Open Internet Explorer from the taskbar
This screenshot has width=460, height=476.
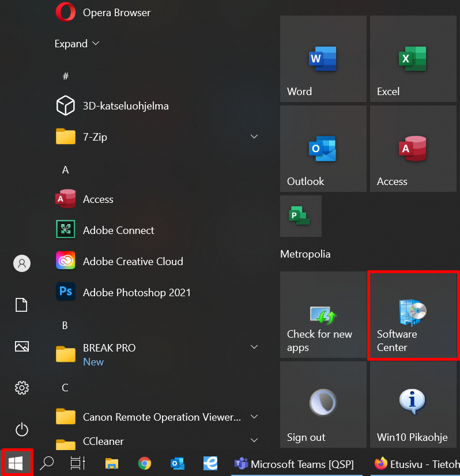click(210, 463)
